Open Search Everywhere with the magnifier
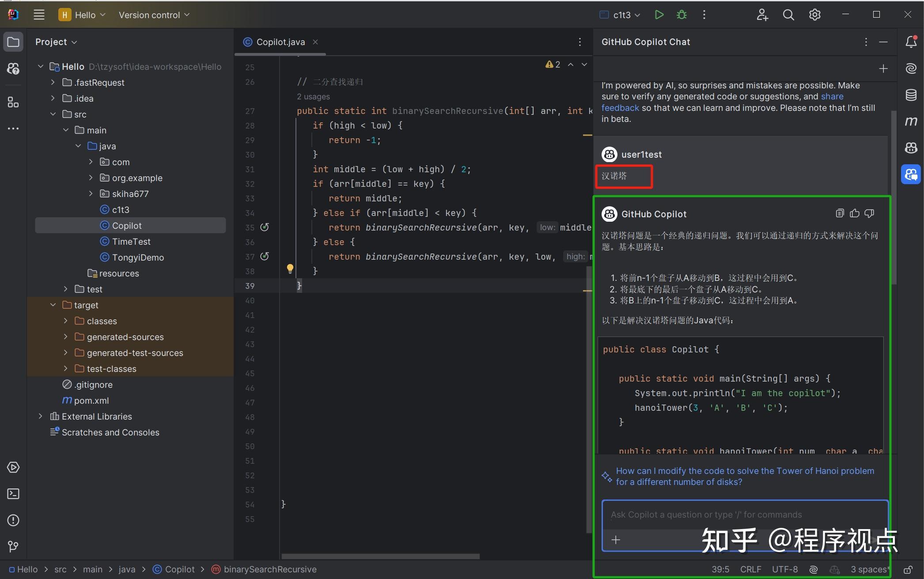Image resolution: width=924 pixels, height=579 pixels. point(788,15)
